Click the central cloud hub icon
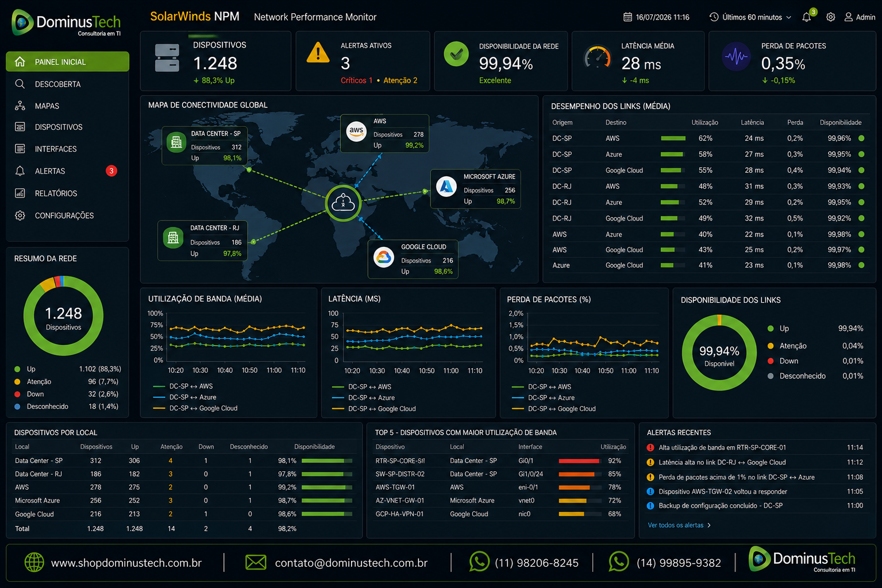 point(344,203)
